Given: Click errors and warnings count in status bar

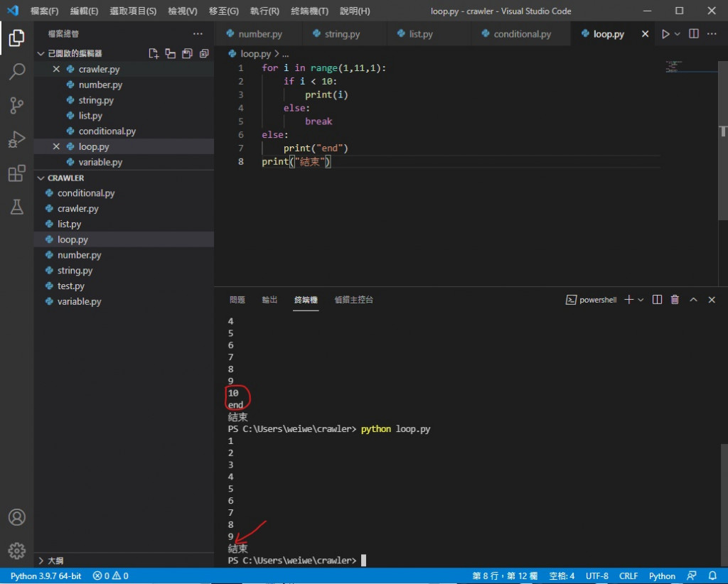Looking at the screenshot, I should pyautogui.click(x=110, y=575).
